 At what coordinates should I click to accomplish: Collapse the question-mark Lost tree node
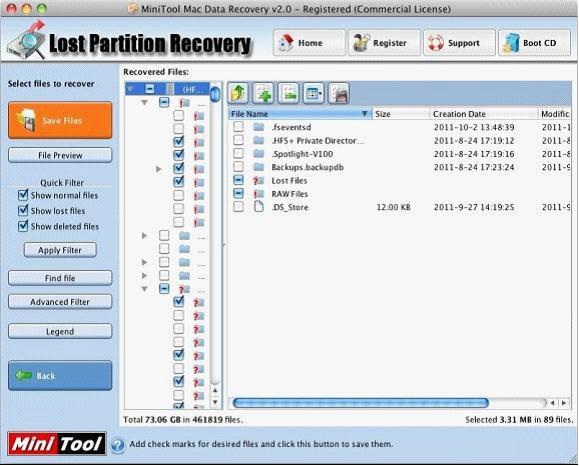[x=145, y=289]
